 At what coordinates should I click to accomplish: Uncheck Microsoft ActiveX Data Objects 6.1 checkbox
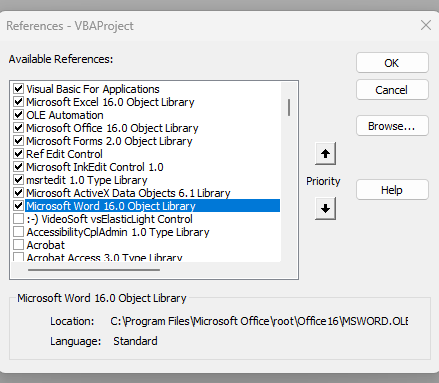18,193
